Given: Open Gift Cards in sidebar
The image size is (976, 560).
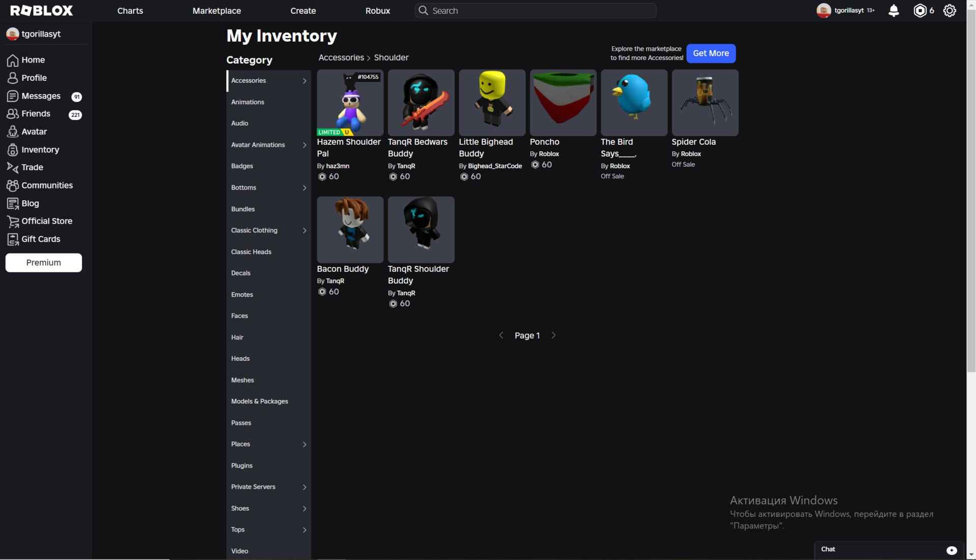Looking at the screenshot, I should pos(41,239).
